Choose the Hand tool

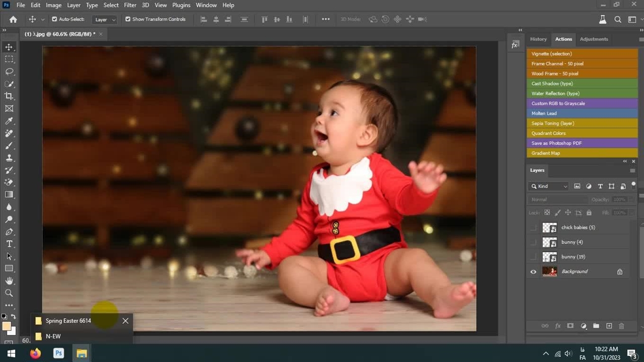coord(9,281)
